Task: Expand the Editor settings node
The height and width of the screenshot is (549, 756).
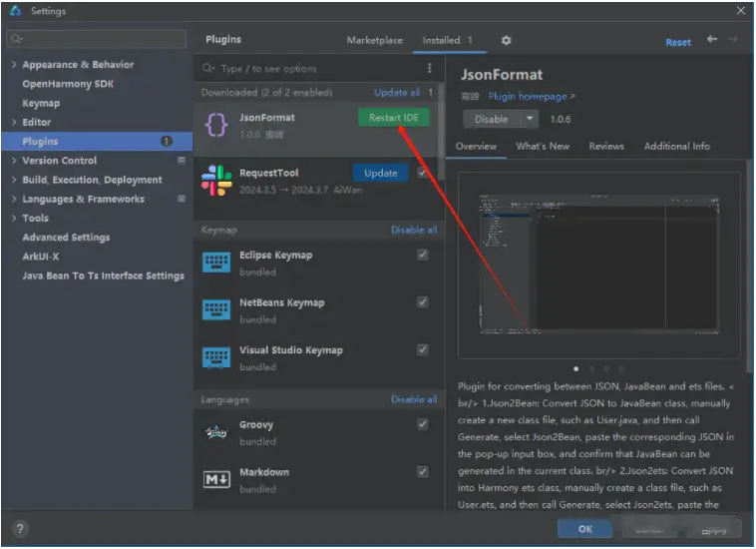Action: (x=14, y=122)
